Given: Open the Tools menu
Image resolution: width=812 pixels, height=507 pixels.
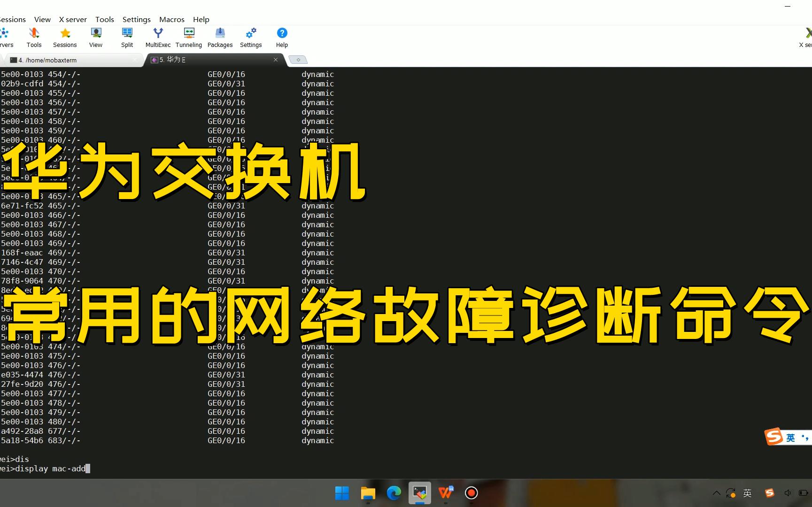Looking at the screenshot, I should point(105,19).
